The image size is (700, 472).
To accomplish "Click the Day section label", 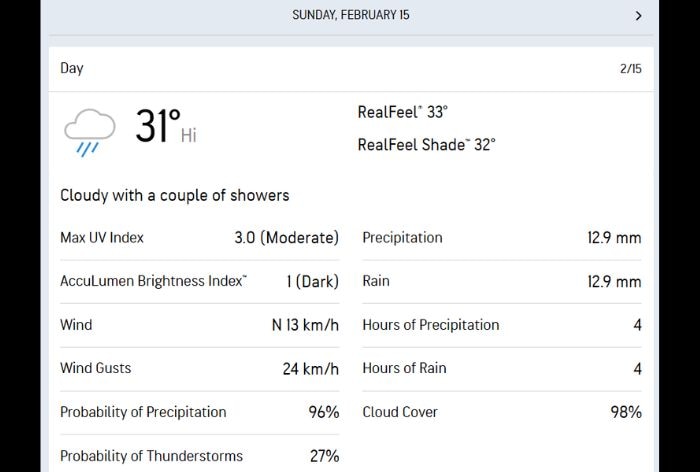I will (x=72, y=69).
